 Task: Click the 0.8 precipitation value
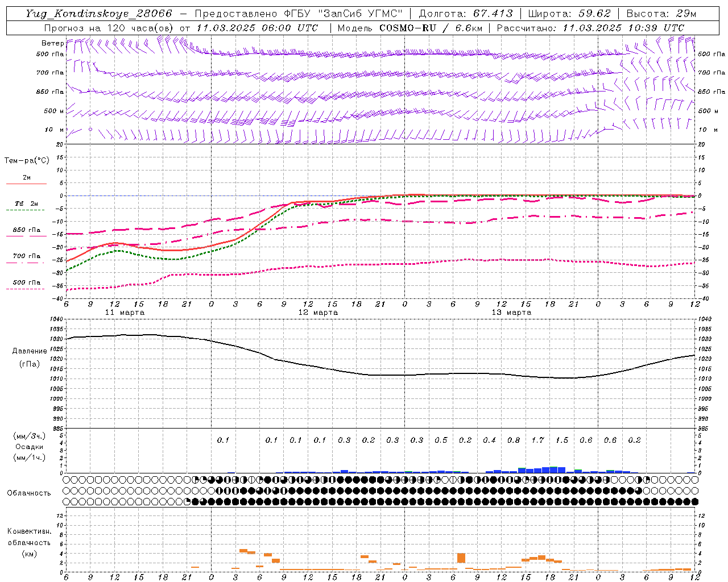pyautogui.click(x=514, y=440)
